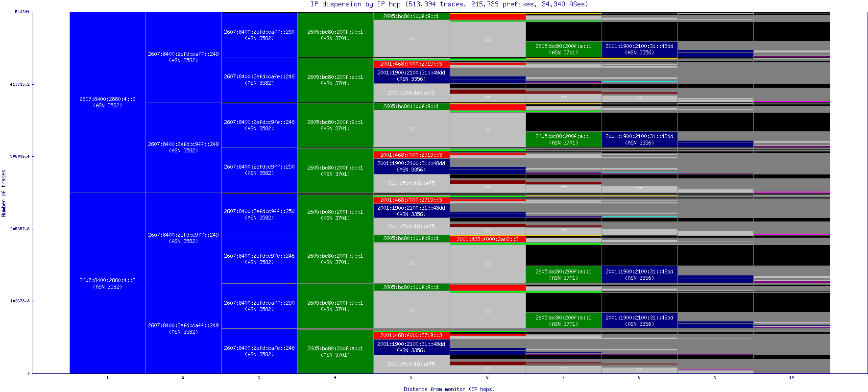Viewport: 868px width, 392px height.
Task: Click the y-axis tick value 102678.8
Action: tap(20, 301)
